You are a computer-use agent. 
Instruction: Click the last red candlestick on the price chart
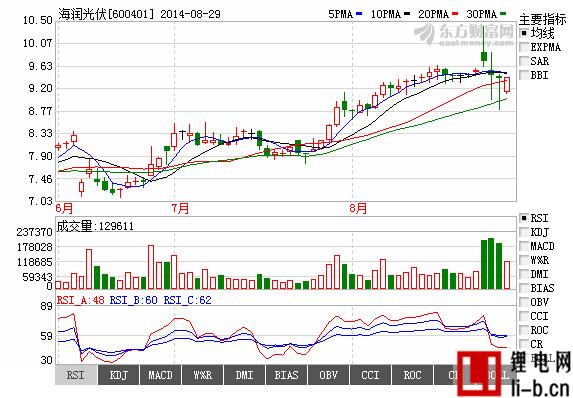coord(507,84)
